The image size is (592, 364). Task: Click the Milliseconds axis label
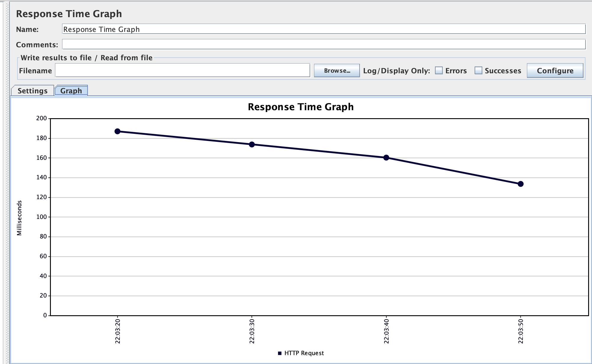click(19, 218)
